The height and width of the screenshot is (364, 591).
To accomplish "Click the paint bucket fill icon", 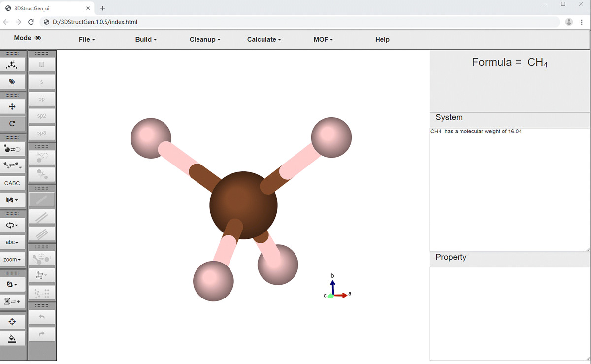I will click(x=12, y=339).
